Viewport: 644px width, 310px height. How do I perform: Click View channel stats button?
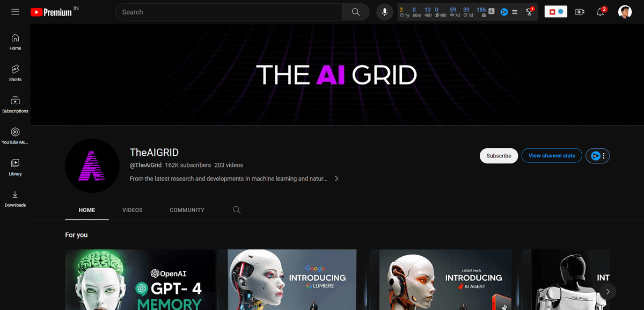[551, 156]
